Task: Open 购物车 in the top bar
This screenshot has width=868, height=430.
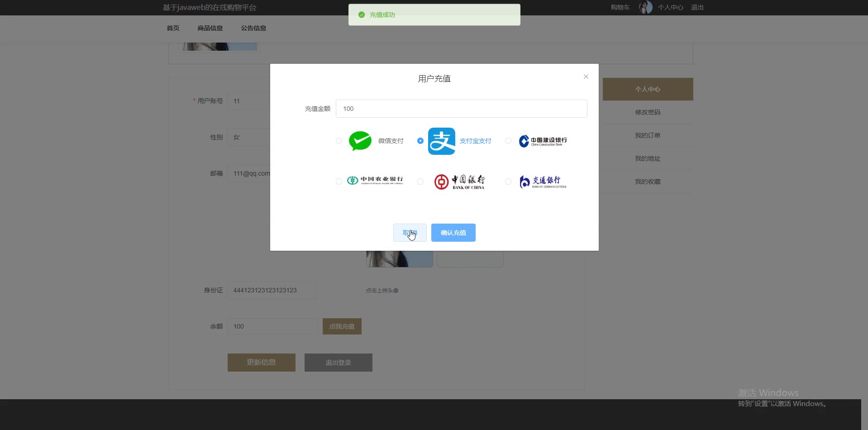Action: pyautogui.click(x=620, y=7)
